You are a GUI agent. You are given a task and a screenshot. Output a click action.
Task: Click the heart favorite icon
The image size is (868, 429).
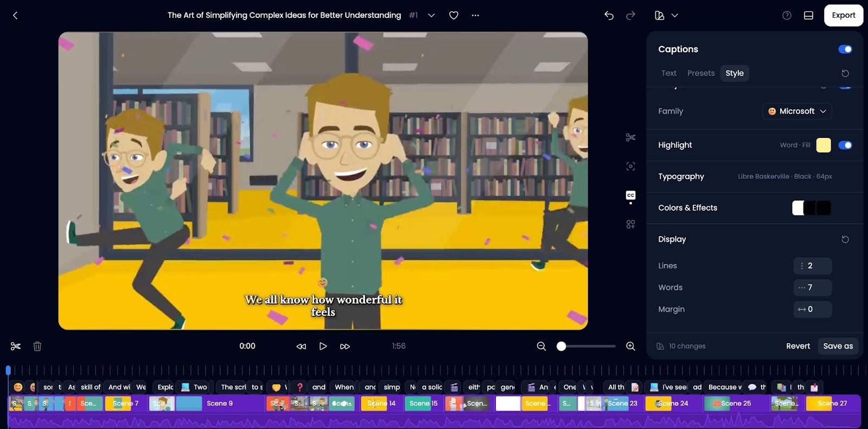coord(454,15)
